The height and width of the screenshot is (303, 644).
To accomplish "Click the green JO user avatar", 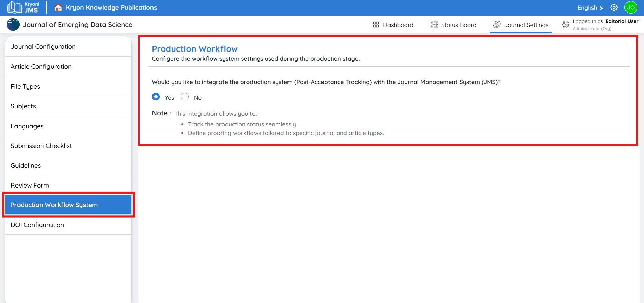I will click(631, 7).
